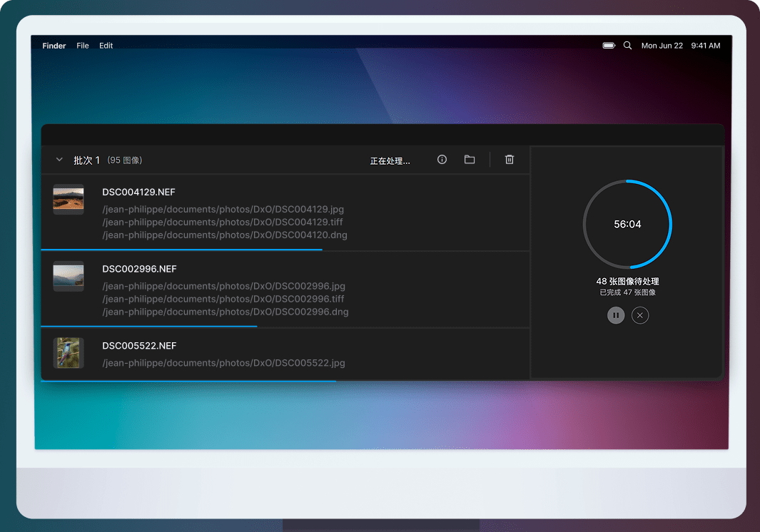
Task: Select the DSC005522.NEF bird thumbnail
Action: [69, 353]
